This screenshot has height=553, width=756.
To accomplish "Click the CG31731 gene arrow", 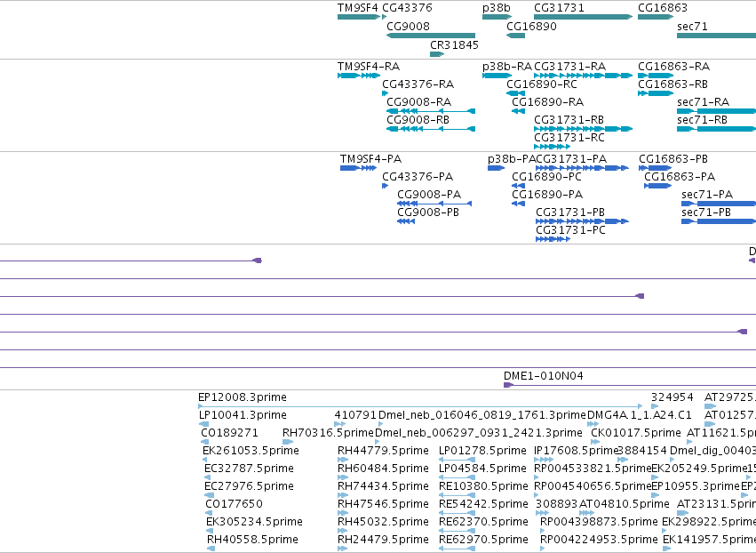I will (x=583, y=17).
